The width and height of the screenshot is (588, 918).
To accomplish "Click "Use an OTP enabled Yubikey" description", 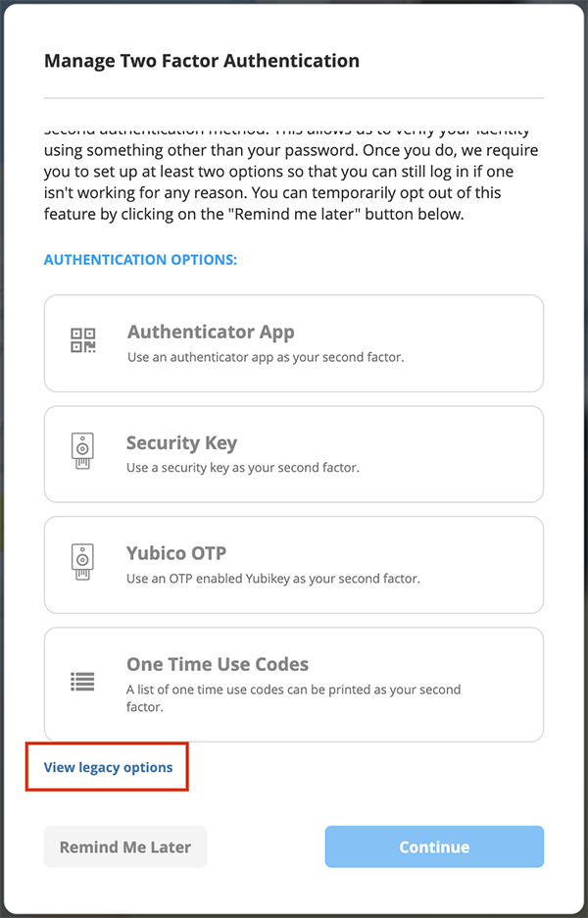I will (273, 579).
